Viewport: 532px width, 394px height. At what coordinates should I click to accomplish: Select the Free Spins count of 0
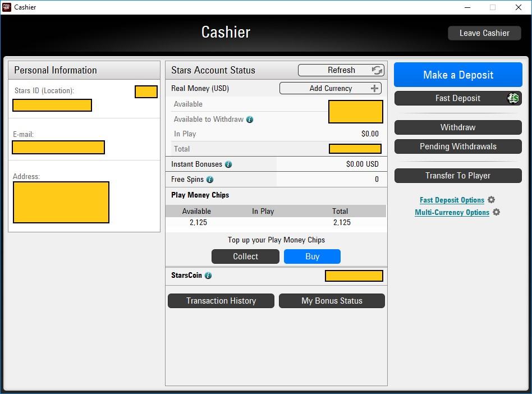click(x=377, y=180)
